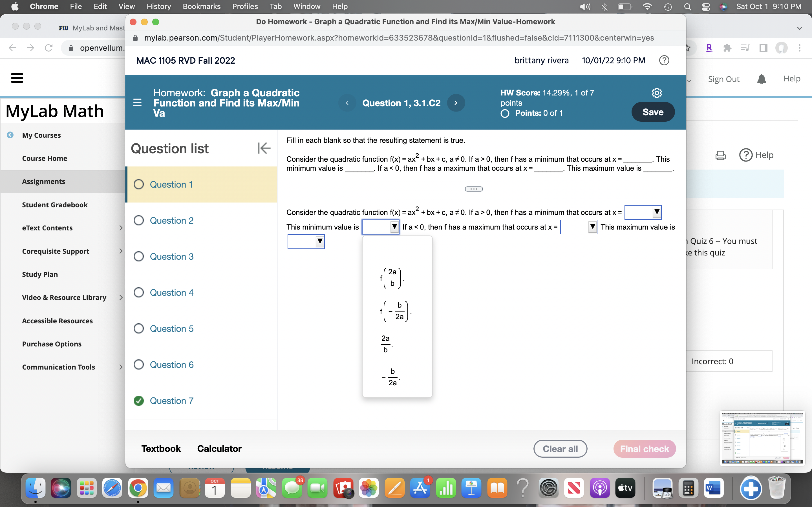Open the Bookmarks menu in Chrome
Image resolution: width=812 pixels, height=507 pixels.
point(201,6)
